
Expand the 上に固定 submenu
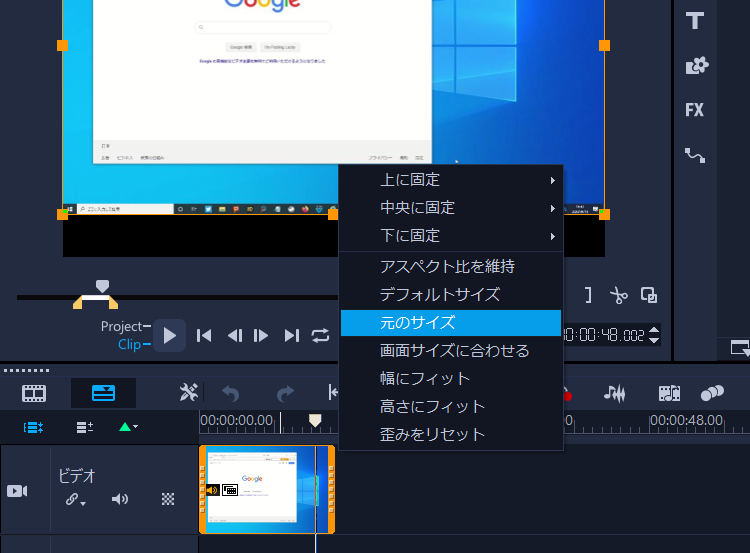tap(451, 180)
